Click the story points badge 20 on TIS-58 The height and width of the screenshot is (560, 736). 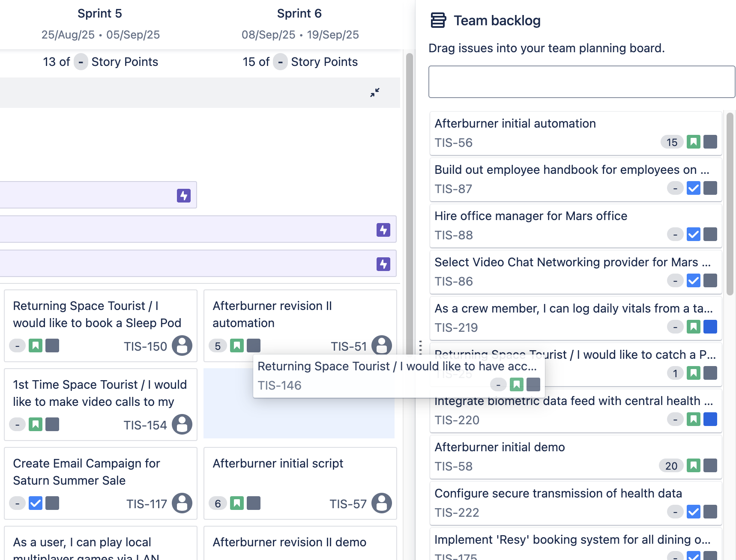pos(671,465)
